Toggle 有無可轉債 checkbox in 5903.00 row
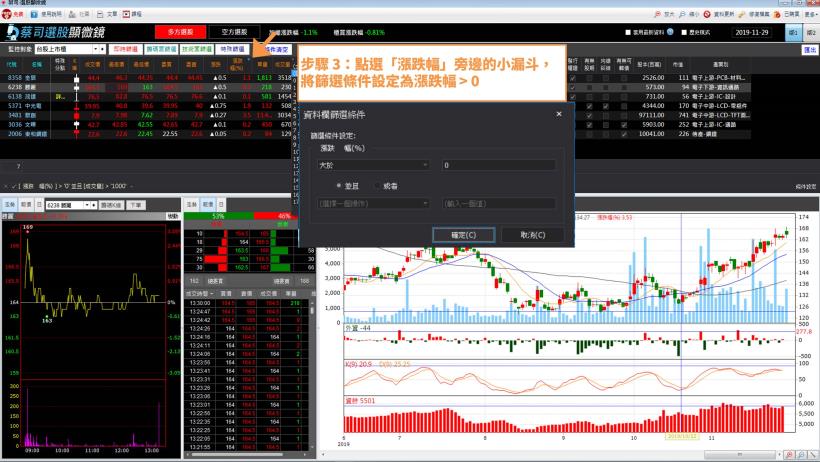The height and width of the screenshot is (462, 820). point(623,125)
